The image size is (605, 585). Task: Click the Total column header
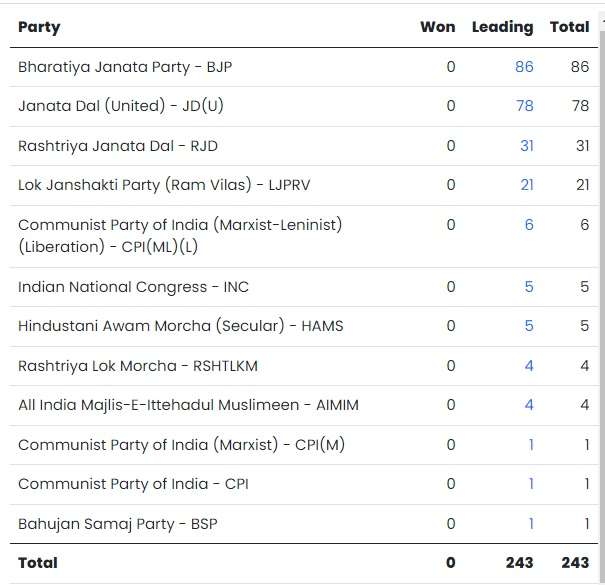(x=569, y=27)
